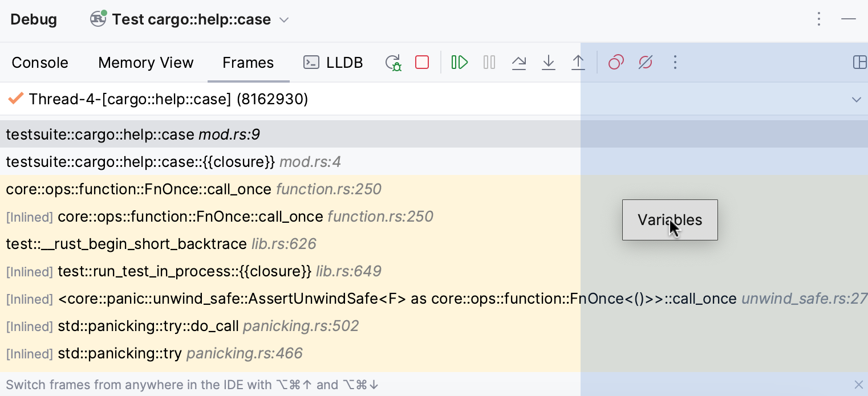This screenshot has height=396, width=868.
Task: Open the Test cargo::help::case configuration dropdown
Action: click(284, 19)
